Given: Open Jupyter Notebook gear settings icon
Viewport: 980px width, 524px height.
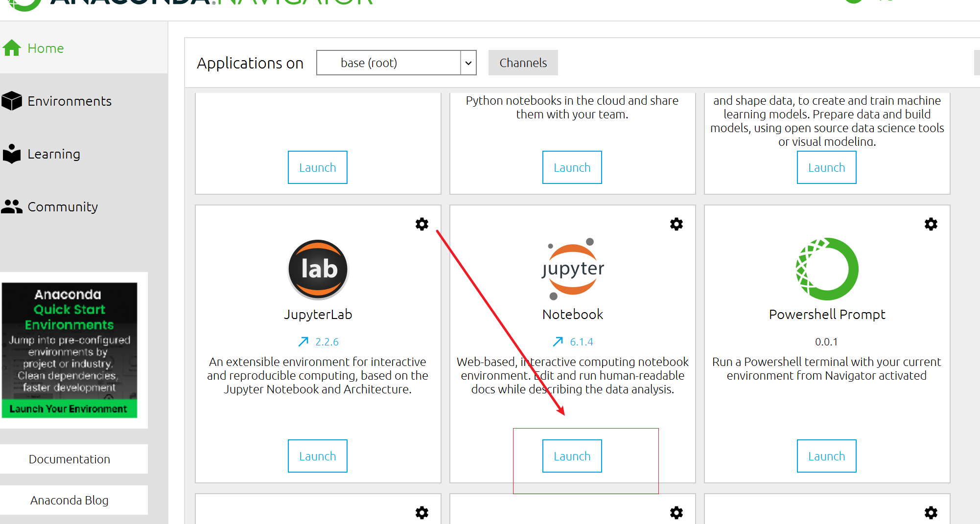Looking at the screenshot, I should coord(677,224).
